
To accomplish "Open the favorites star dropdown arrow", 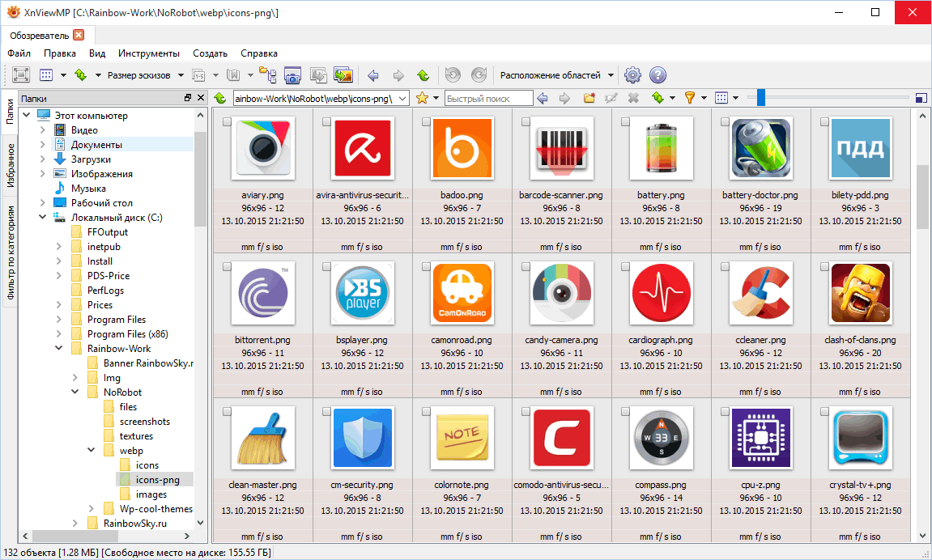I will (x=436, y=98).
